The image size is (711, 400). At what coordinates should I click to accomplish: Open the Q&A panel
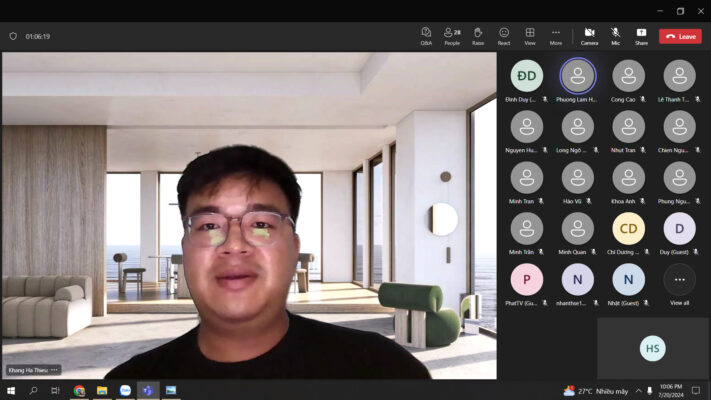click(426, 36)
